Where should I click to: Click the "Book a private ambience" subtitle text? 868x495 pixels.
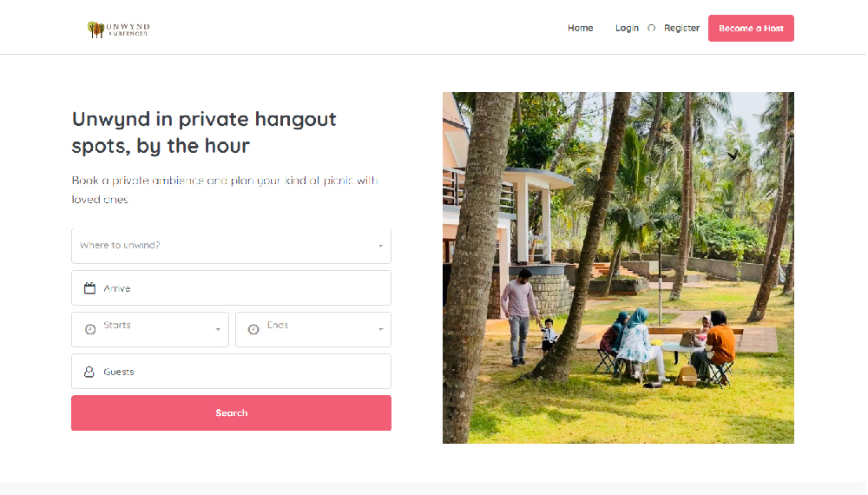[224, 189]
